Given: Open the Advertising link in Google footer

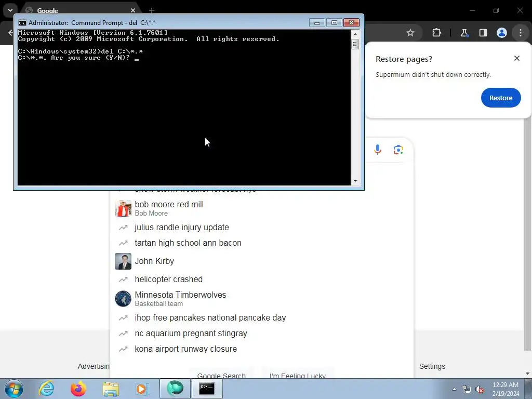Looking at the screenshot, I should [x=94, y=366].
